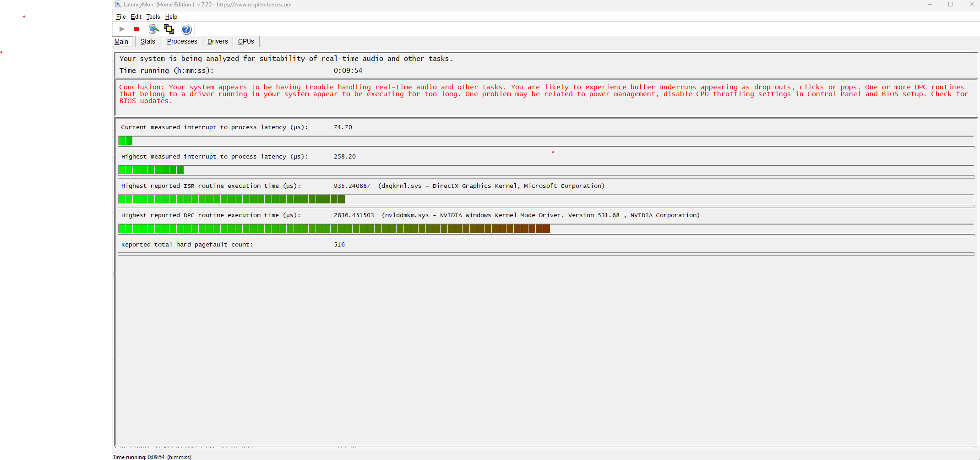This screenshot has width=980, height=460.
Task: Switch to the Processes tab
Action: [182, 41]
